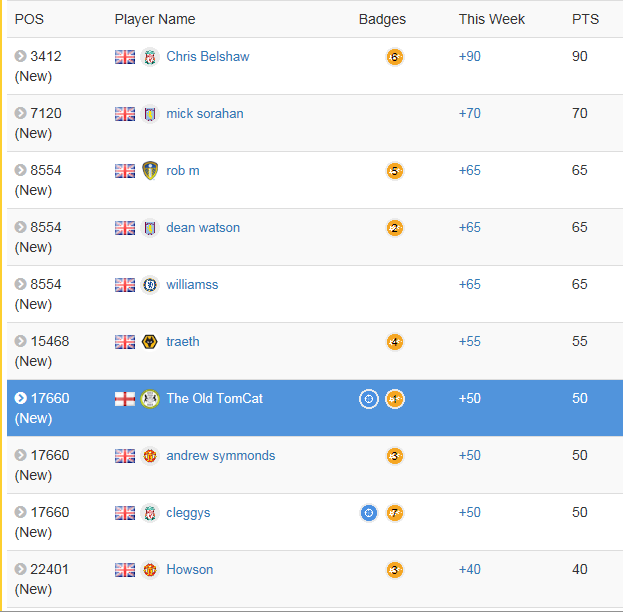Open the mick sorahan player link
Image resolution: width=623 pixels, height=613 pixels.
coord(204,114)
